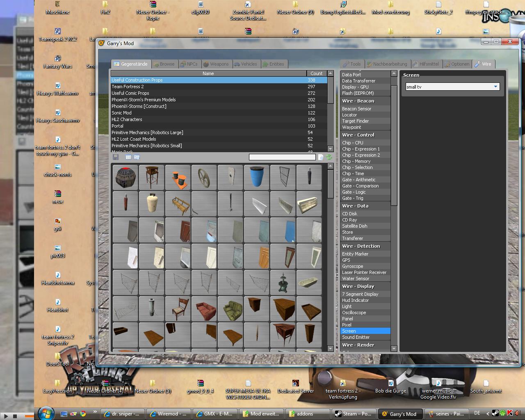The image size is (525, 420).
Task: Select Team Fortress 2 in the list
Action: click(128, 87)
